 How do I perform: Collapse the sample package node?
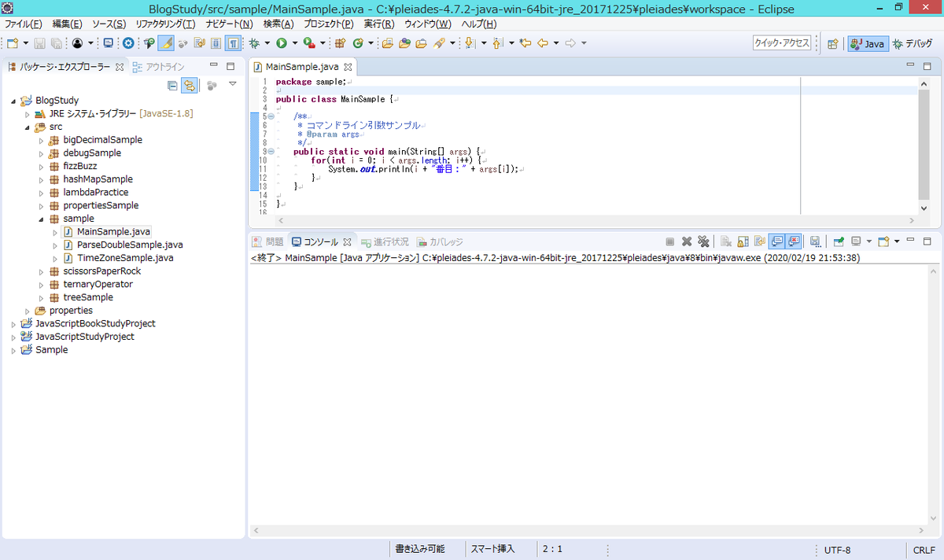coord(41,219)
